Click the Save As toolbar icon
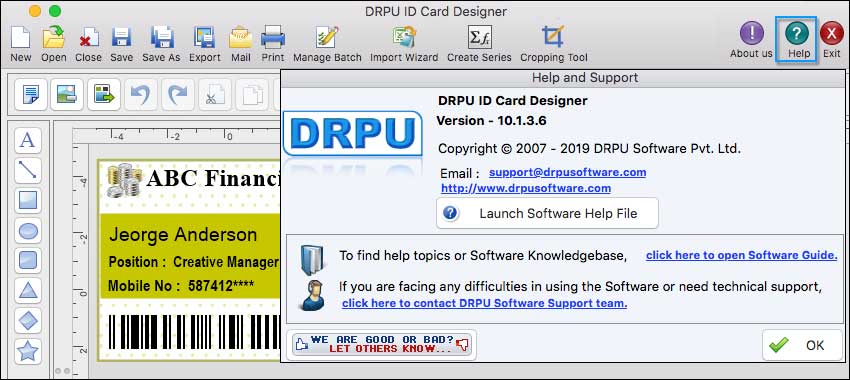Image resolution: width=850 pixels, height=380 pixels. [161, 37]
